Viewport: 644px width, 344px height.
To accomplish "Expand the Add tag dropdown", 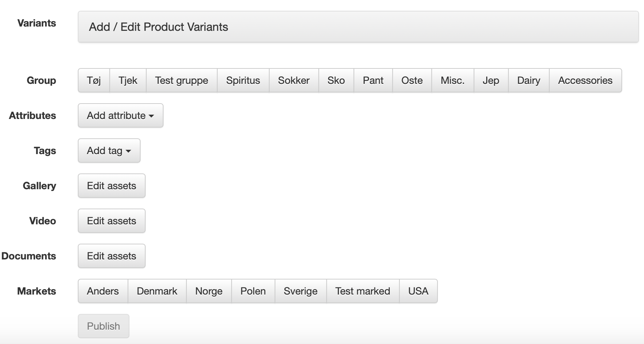I will (x=109, y=150).
